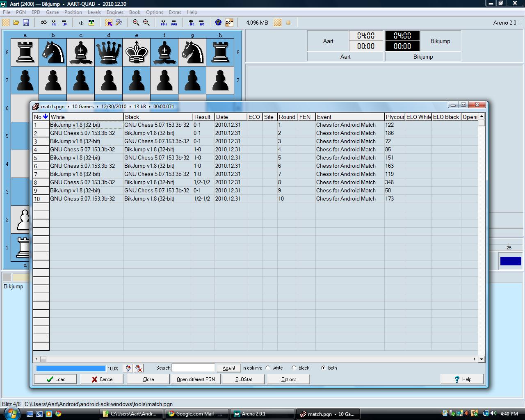Viewport: 525px width, 420px height.
Task: Click the green arrow flip board icon
Action: (x=91, y=23)
